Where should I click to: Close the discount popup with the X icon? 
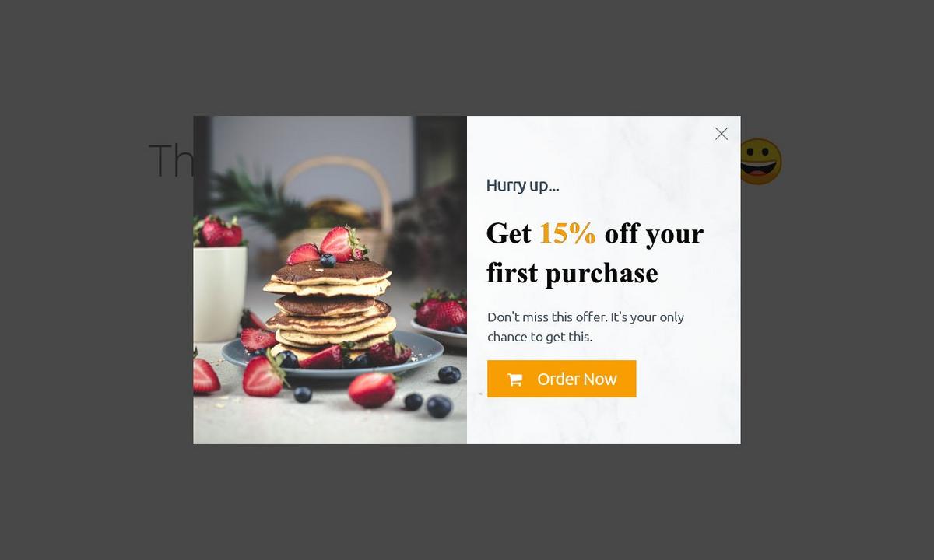pos(722,134)
